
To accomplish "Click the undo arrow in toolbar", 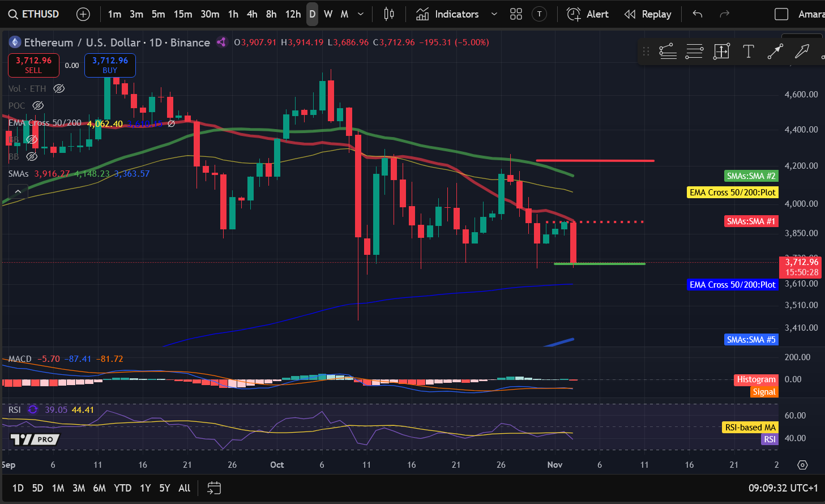I will tap(698, 14).
